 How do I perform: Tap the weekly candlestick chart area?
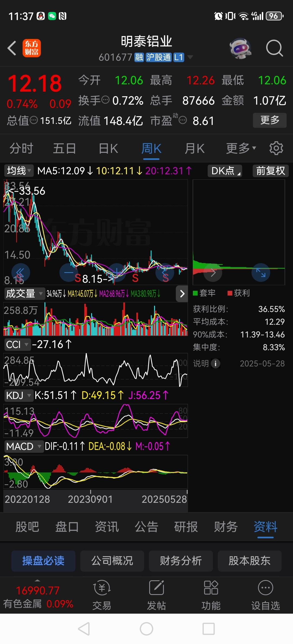coord(95,232)
